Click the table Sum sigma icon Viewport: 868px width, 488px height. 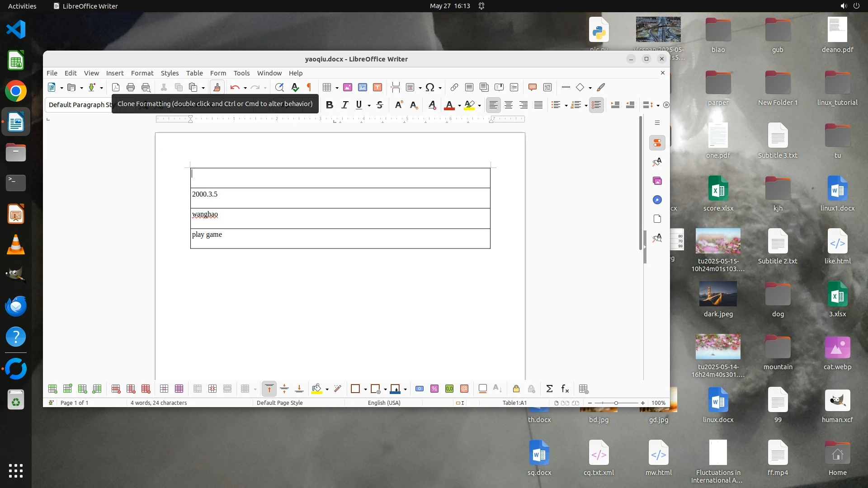[x=549, y=389]
